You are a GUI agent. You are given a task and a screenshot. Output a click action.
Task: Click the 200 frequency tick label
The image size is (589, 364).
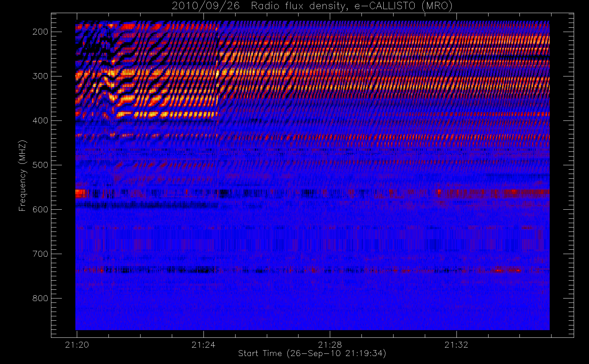[40, 32]
